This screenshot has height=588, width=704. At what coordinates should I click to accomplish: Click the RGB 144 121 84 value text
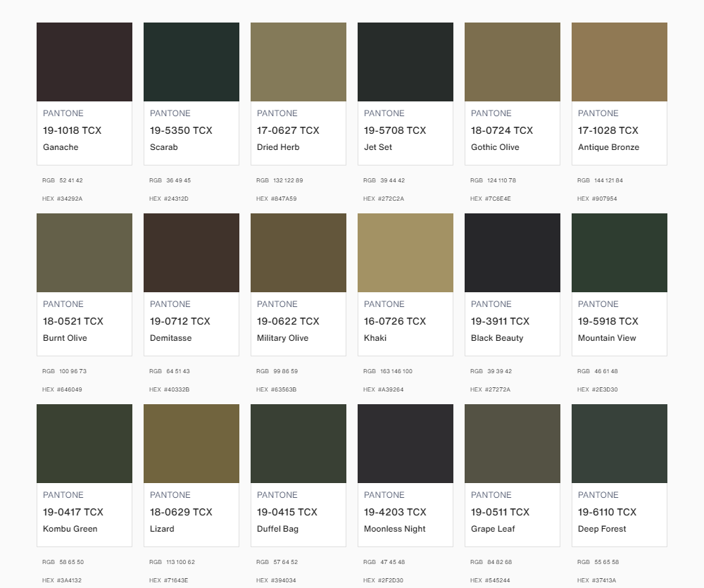(600, 180)
